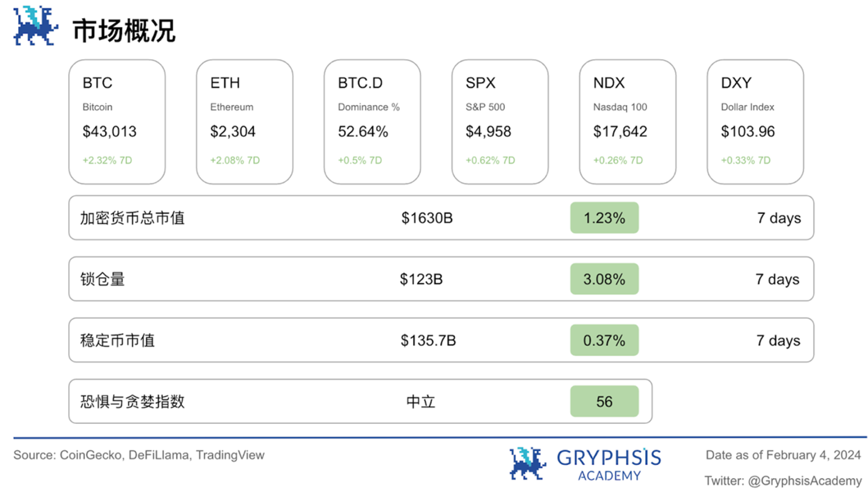Click the griffin logo beside the title
Image resolution: width=868 pixels, height=492 pixels.
click(x=35, y=26)
